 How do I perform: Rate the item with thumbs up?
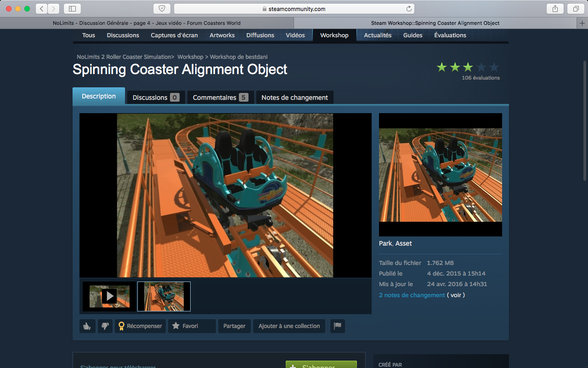[x=87, y=326]
